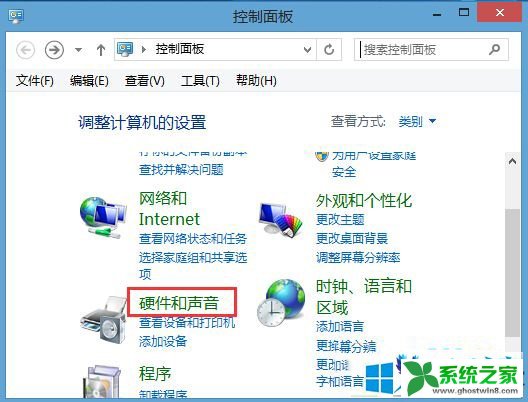Screen dimensions: 528x402
Task: Go back with the Back arrow button
Action: coord(26,50)
